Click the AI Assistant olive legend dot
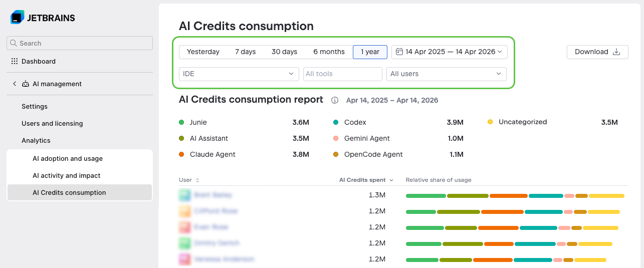Viewport: 644px width, 268px height. [181, 138]
